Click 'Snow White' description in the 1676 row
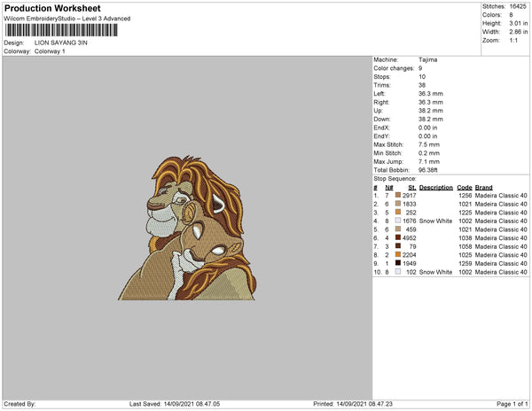This screenshot has width=532, height=411. pyautogui.click(x=435, y=221)
